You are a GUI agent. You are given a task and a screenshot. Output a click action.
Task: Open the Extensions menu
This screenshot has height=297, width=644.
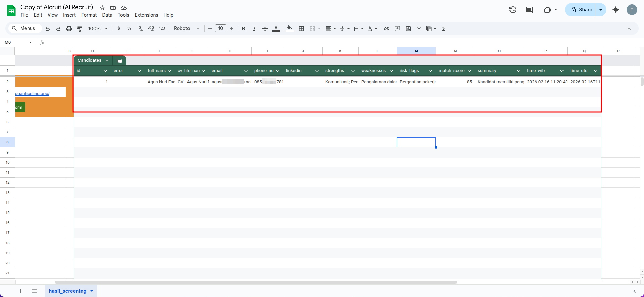[x=146, y=15]
